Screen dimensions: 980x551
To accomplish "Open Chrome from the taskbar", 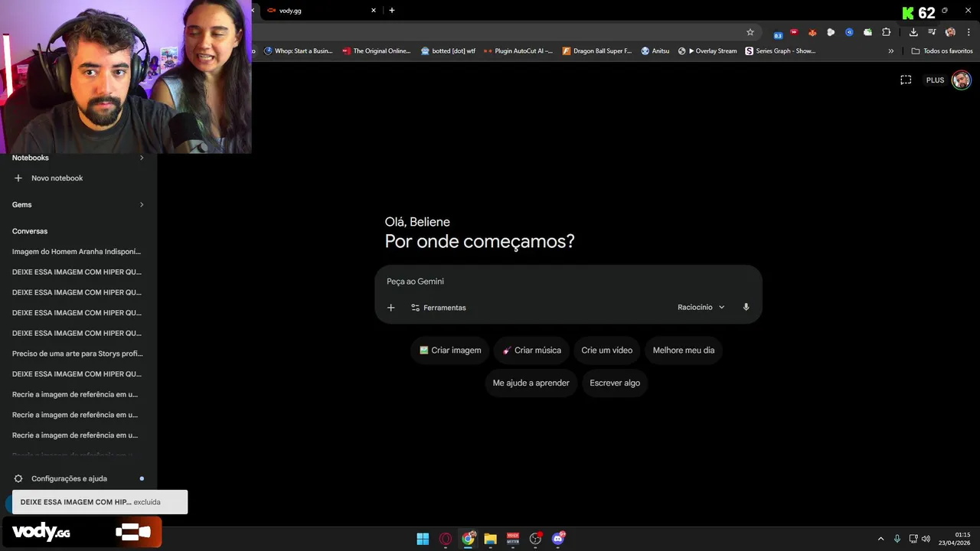I will point(468,539).
